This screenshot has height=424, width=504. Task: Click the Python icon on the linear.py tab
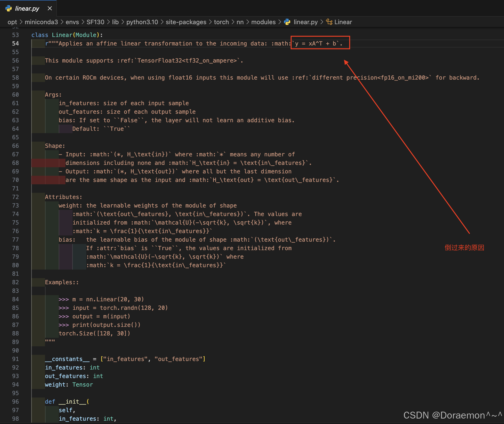coord(9,9)
